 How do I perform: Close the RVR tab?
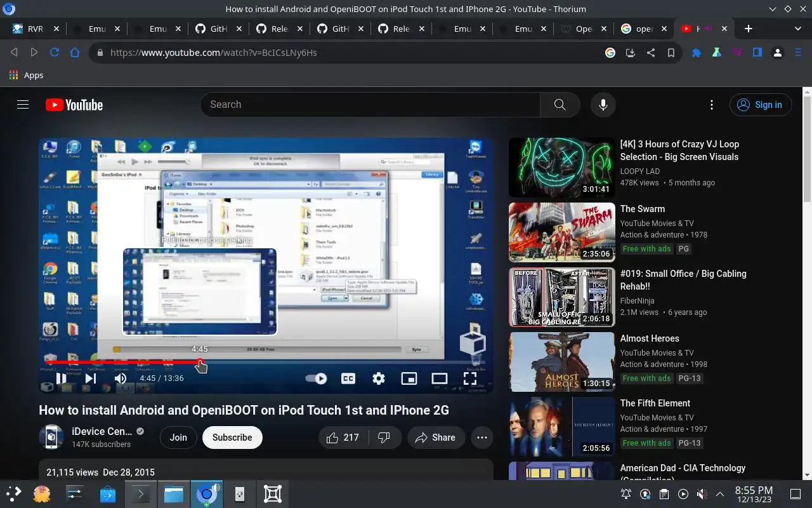pyautogui.click(x=56, y=29)
